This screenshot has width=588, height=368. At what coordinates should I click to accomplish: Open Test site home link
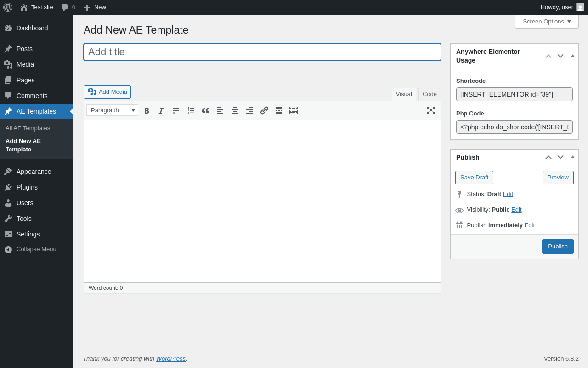[37, 7]
